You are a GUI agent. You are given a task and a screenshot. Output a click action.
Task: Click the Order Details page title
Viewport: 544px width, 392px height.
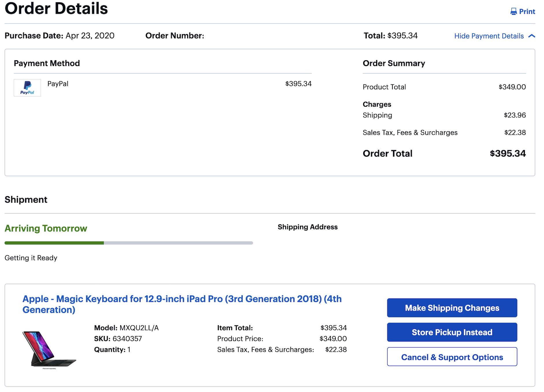pos(56,8)
